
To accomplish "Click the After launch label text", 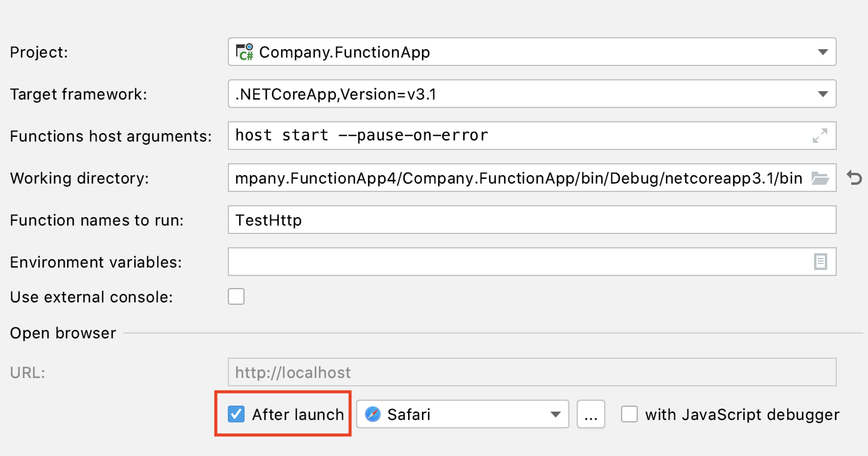I will tap(298, 415).
